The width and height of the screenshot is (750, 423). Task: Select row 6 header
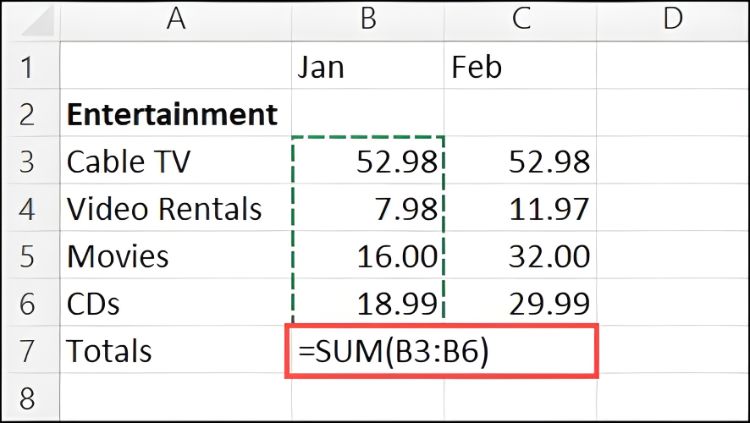click(x=30, y=302)
